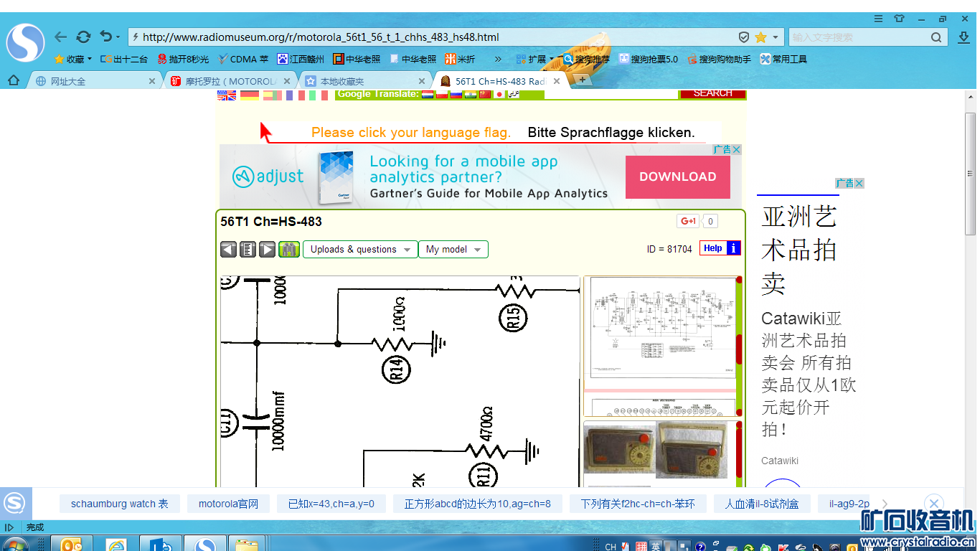Open the 常用工具 toolbar item

click(784, 60)
